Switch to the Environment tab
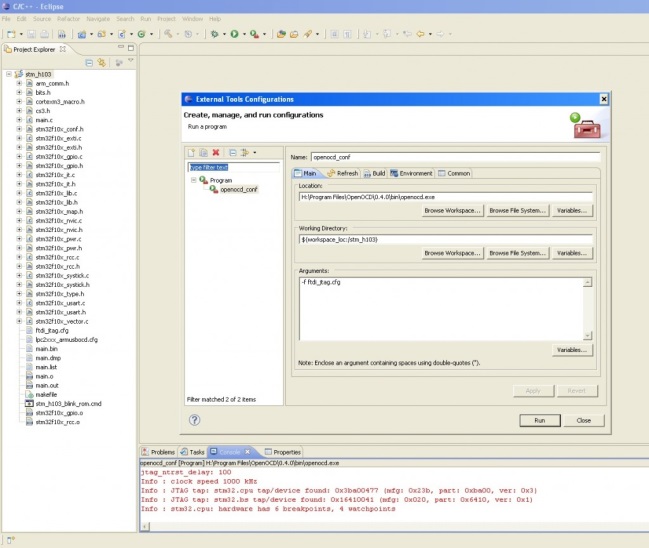The image size is (649, 548). coord(412,173)
